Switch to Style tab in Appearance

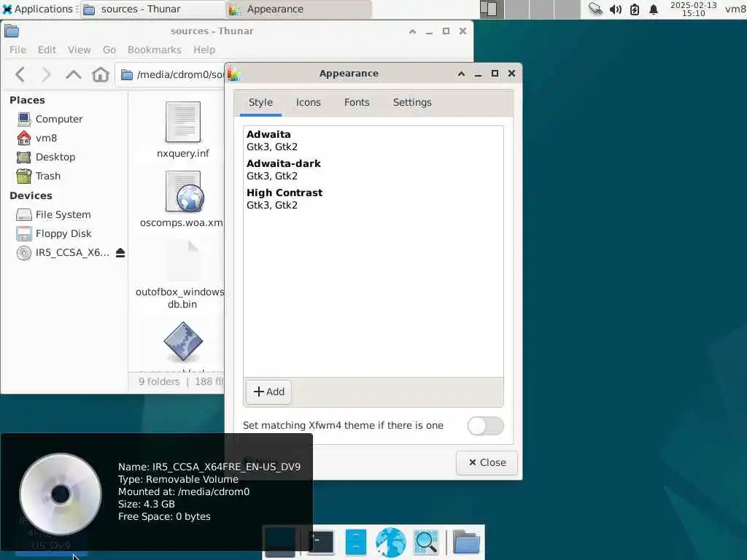pos(260,102)
